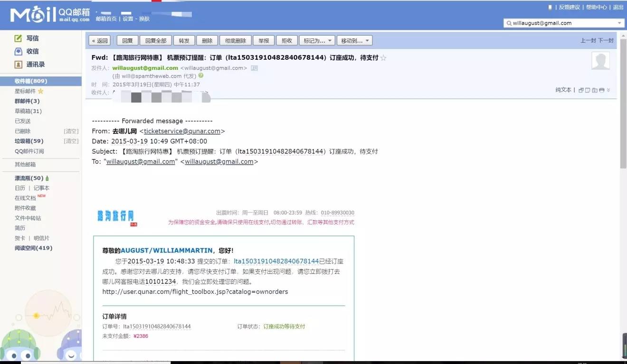Click the 回复全部 reply all button
This screenshot has width=627, height=364.
156,41
